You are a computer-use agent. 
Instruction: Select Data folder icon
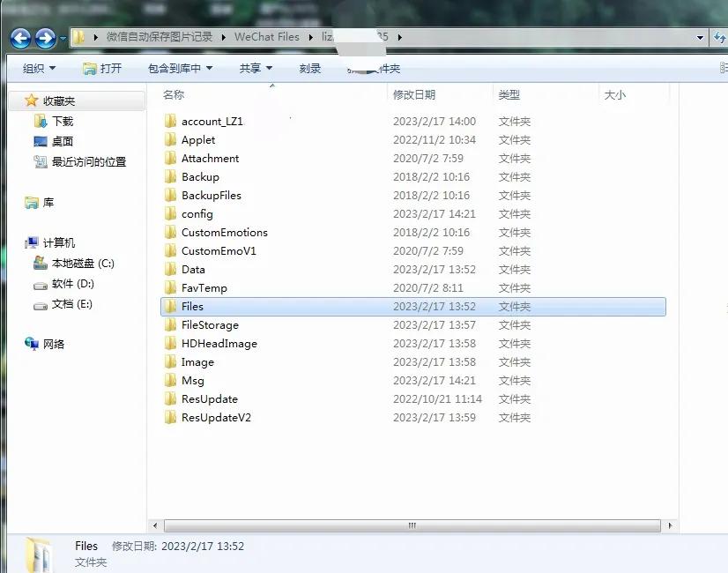[170, 270]
